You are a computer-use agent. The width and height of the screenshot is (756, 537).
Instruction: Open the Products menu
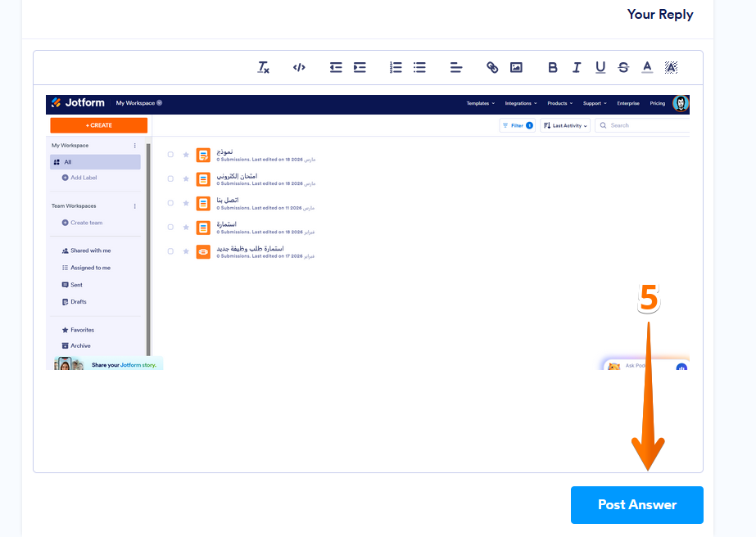559,103
